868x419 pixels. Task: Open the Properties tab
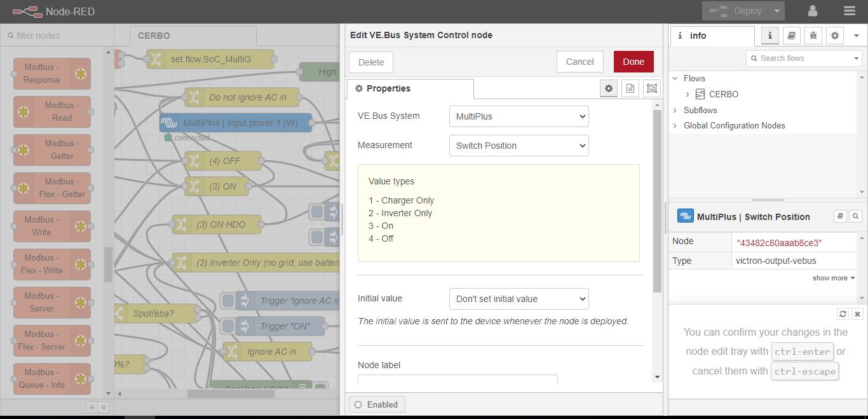click(410, 88)
